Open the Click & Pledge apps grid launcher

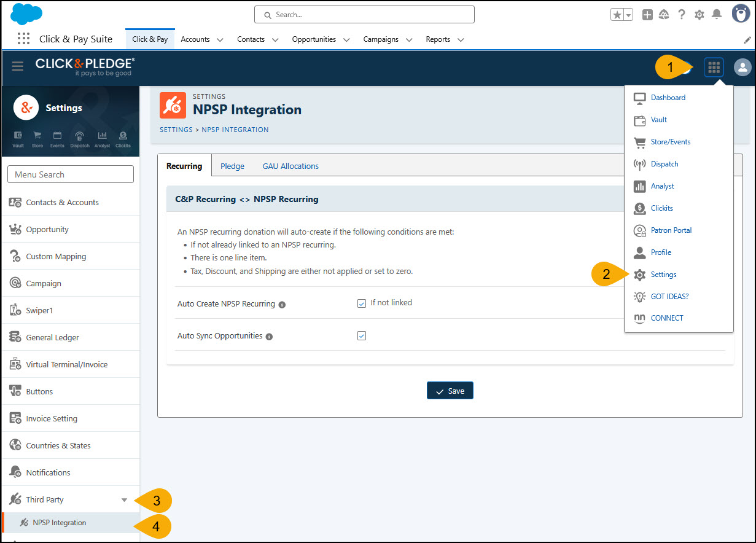pos(714,68)
